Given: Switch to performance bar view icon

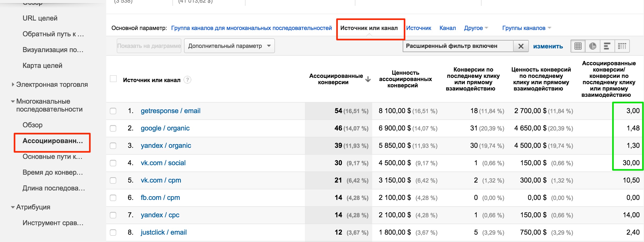Looking at the screenshot, I should (x=607, y=46).
